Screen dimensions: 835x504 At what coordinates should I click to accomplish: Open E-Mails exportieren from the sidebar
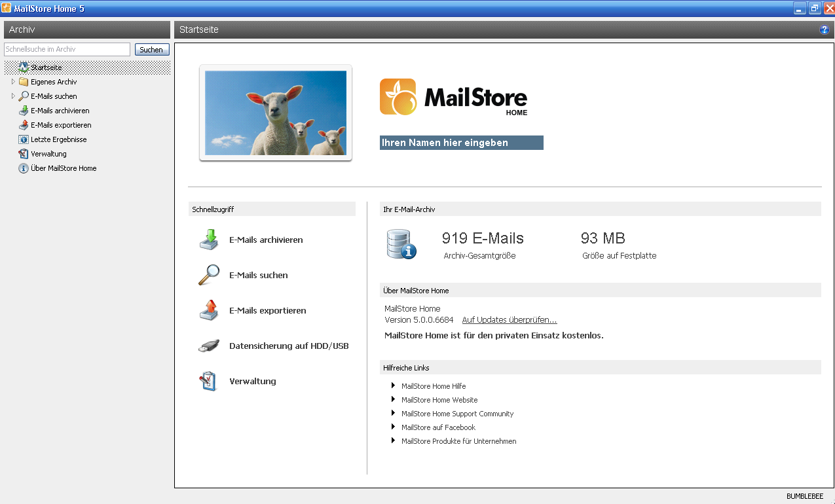(61, 125)
